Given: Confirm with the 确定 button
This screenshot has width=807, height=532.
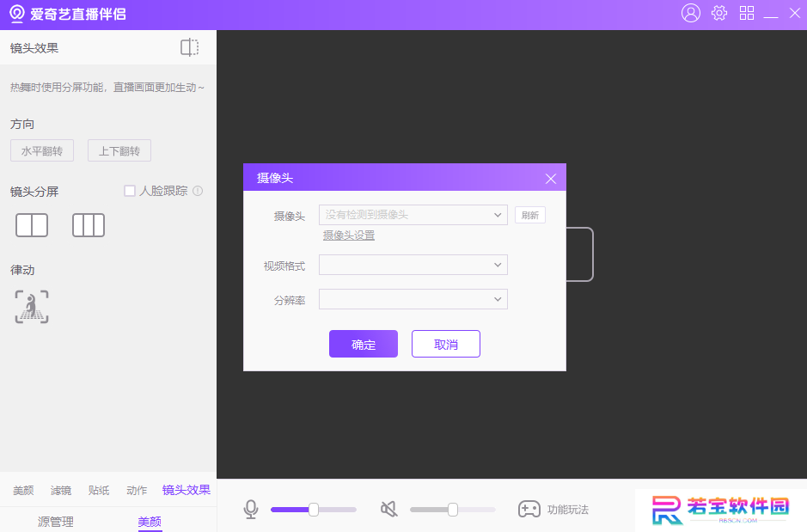Looking at the screenshot, I should (364, 344).
